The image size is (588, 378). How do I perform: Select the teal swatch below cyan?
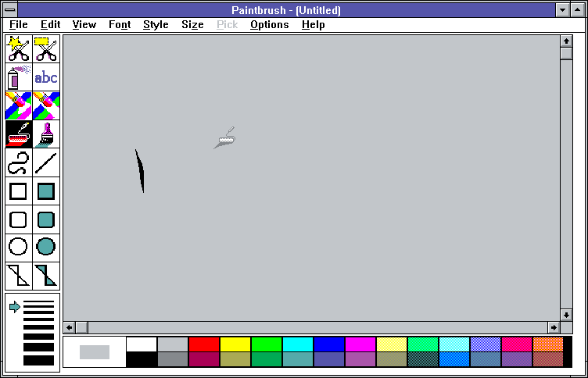[x=298, y=359]
